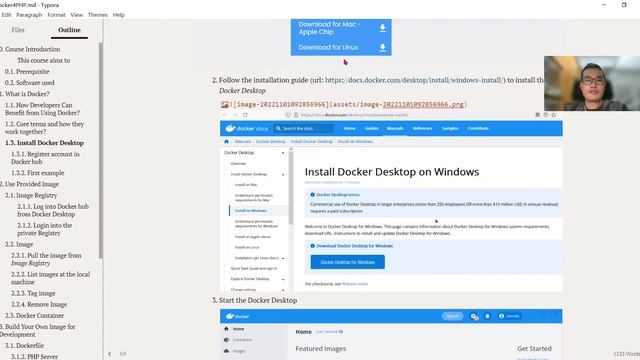This screenshot has height=360, width=640.
Task: Click the image icon before the markdown image syntax
Action: pyautogui.click(x=224, y=105)
